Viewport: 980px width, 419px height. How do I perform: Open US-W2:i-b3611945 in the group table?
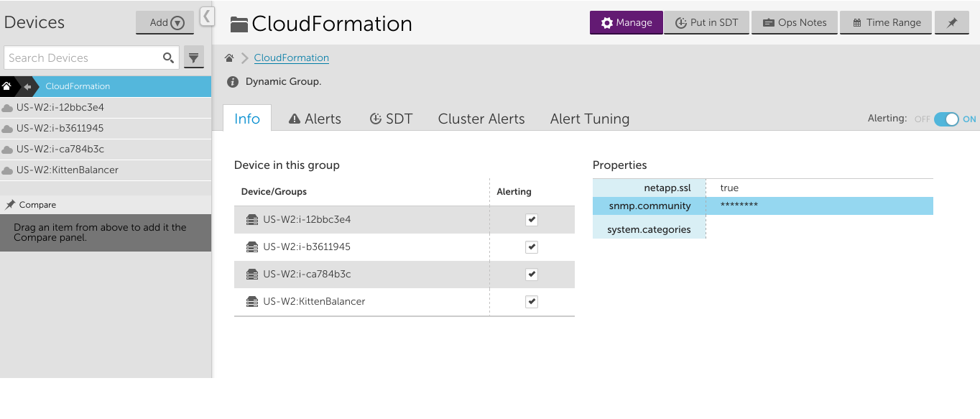pyautogui.click(x=307, y=247)
